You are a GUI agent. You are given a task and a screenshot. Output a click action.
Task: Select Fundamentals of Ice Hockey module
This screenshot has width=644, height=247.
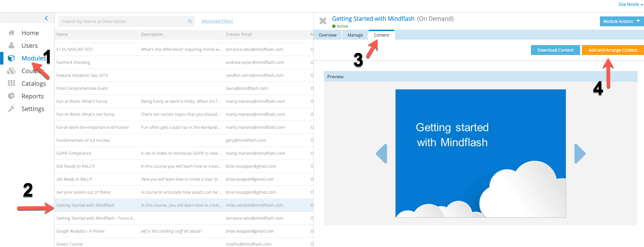(184, 140)
